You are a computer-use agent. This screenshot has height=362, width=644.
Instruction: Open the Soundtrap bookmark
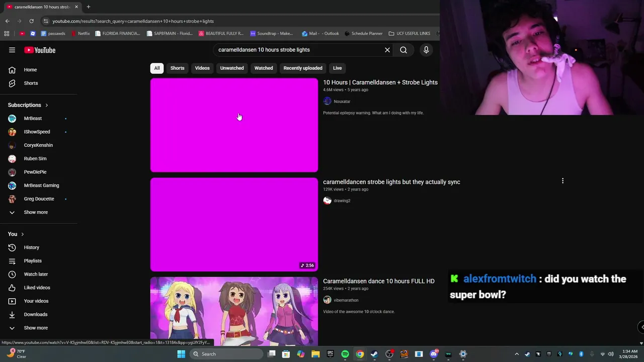[272, 34]
